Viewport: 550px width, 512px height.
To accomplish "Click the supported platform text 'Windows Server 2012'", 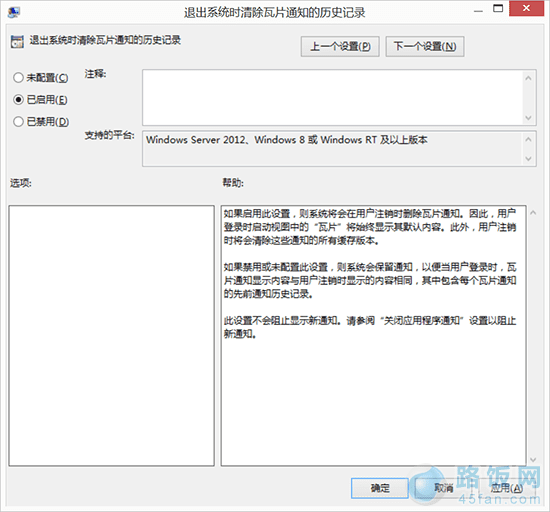I will [195, 140].
